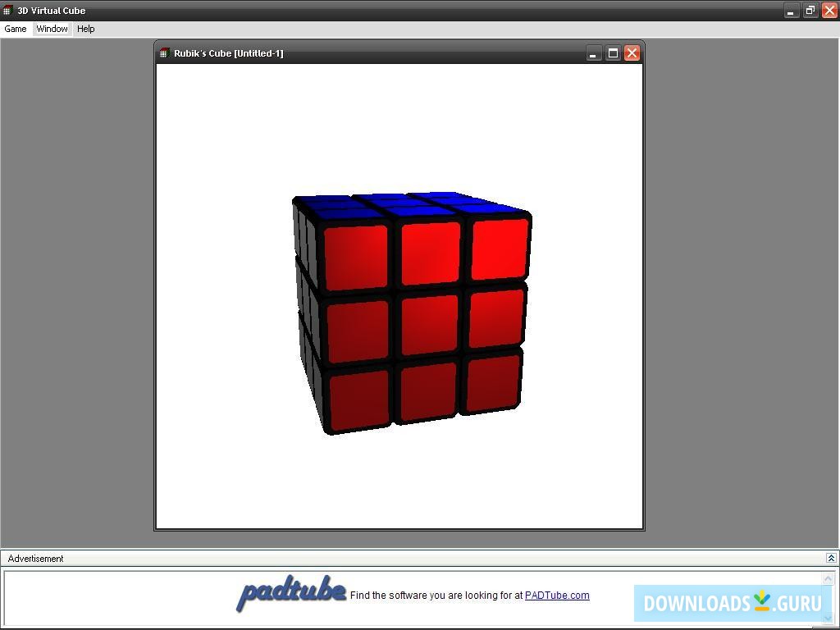The height and width of the screenshot is (630, 840).
Task: Click the middle-left red sticker on front face
Action: coord(358,331)
